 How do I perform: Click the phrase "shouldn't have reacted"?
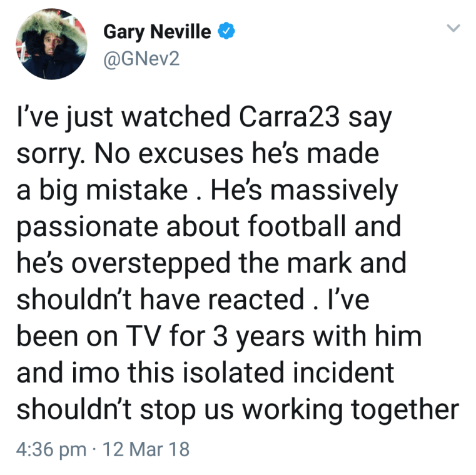click(160, 299)
